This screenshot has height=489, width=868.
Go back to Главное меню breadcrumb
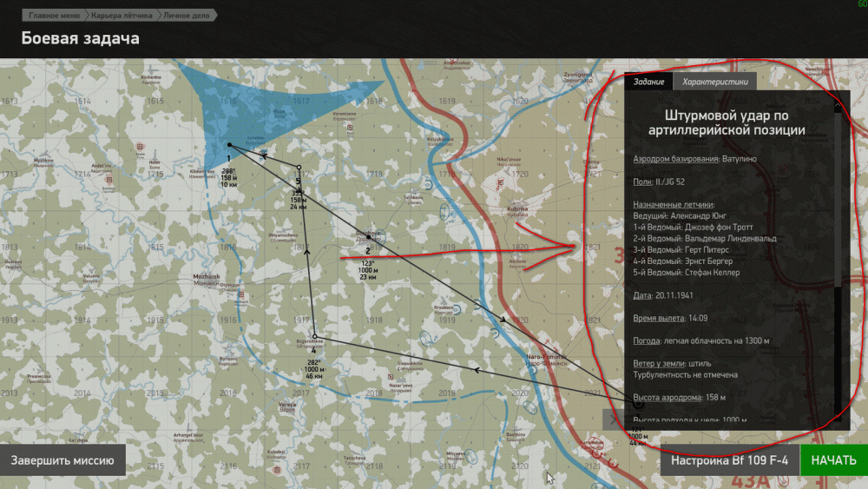54,16
